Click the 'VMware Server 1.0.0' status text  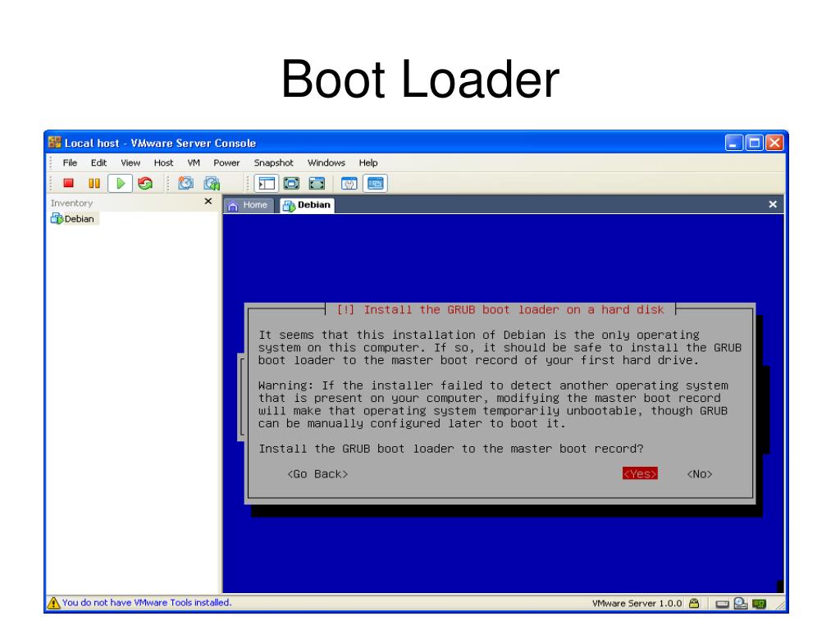[x=637, y=603]
